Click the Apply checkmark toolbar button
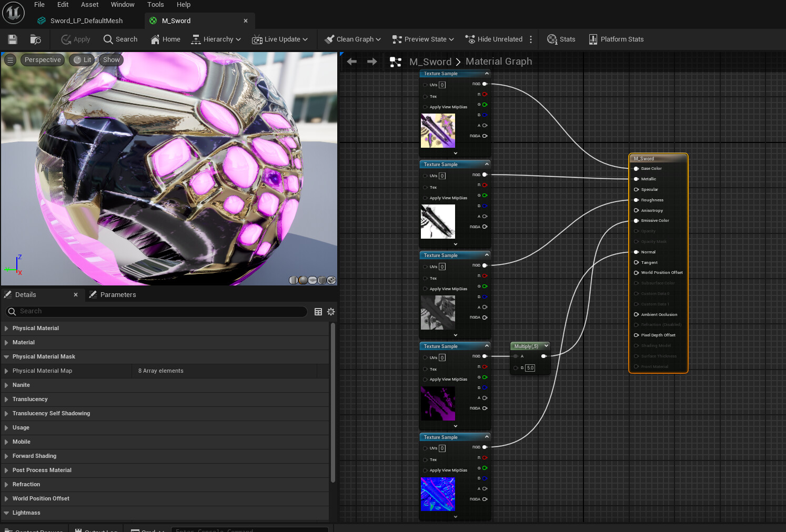 76,39
